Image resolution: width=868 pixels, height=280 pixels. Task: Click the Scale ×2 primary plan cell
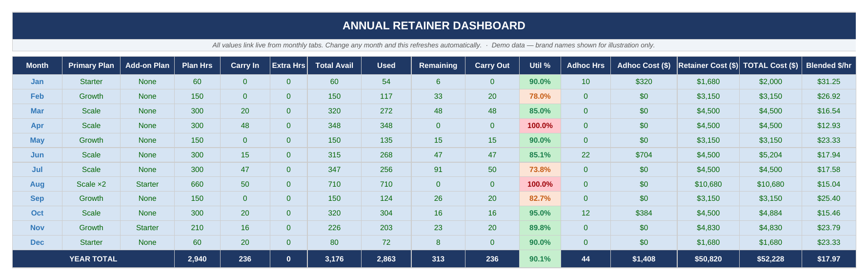pos(91,184)
